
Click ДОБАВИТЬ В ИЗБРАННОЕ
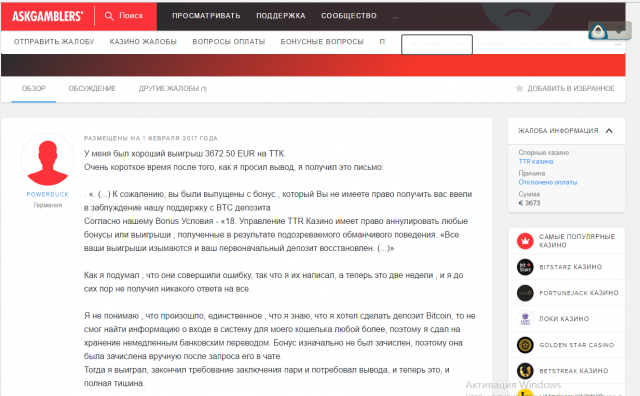(x=571, y=89)
